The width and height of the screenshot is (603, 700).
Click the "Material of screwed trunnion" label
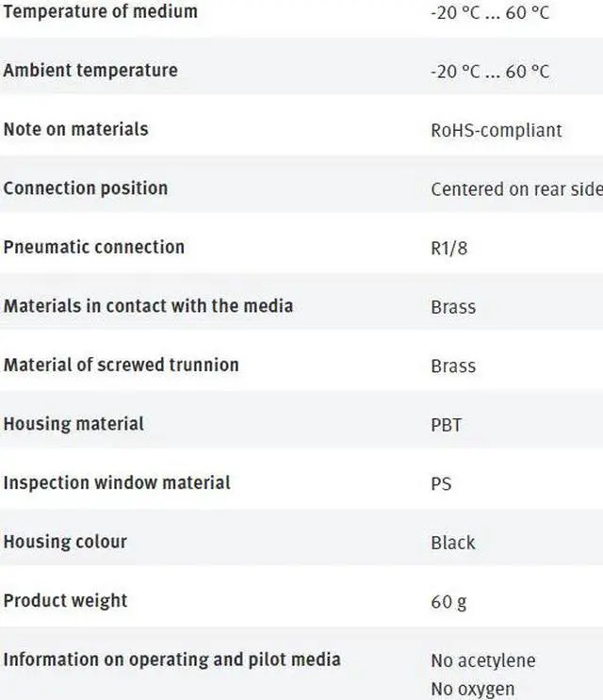coord(122,365)
